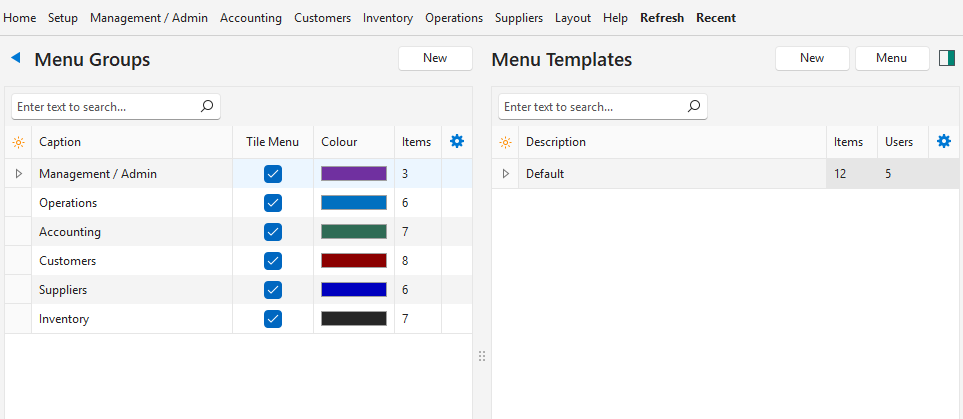
Task: Expand the Management / Admin row
Action: point(18,174)
